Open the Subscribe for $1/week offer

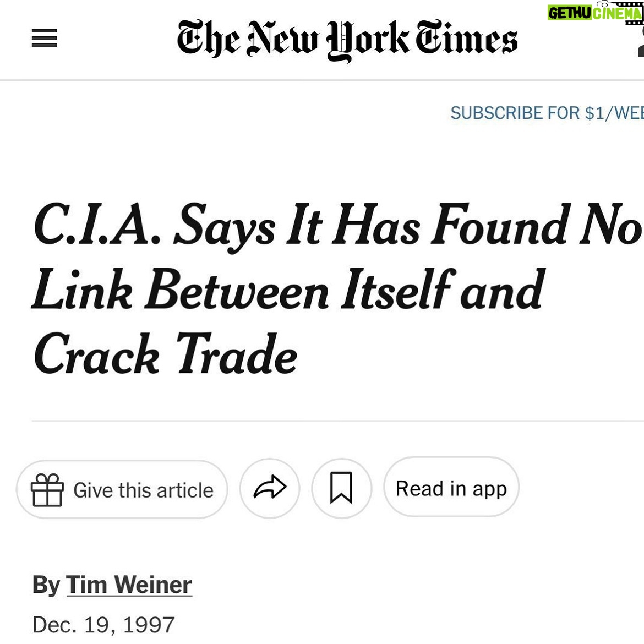point(546,113)
